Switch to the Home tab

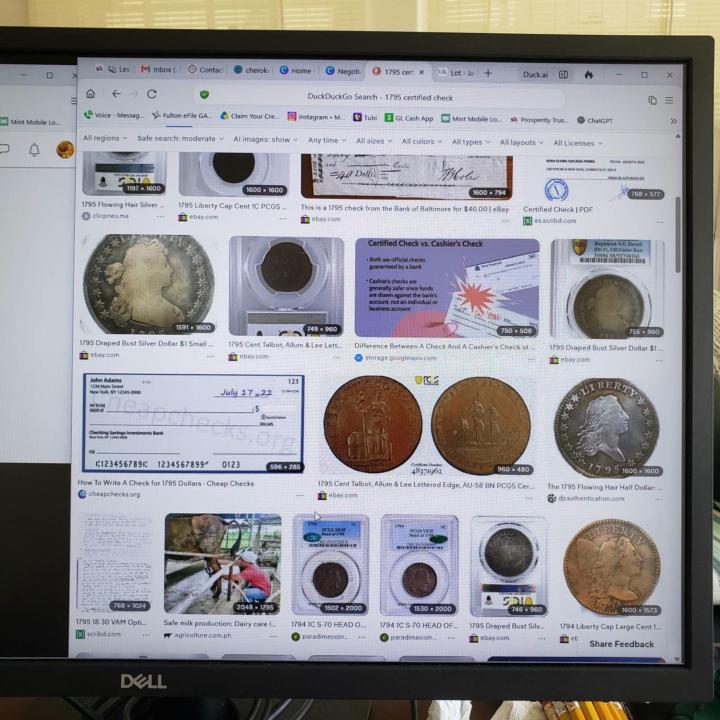click(296, 70)
